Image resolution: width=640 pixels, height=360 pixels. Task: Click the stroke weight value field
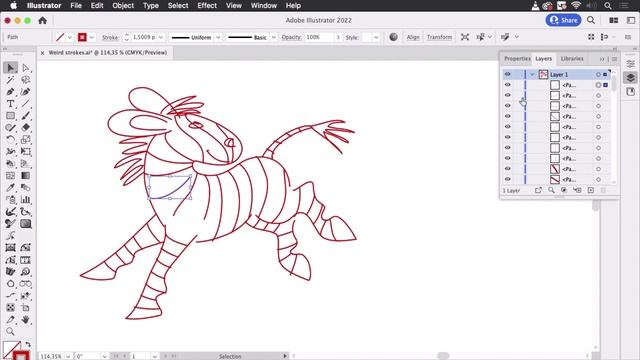click(144, 37)
